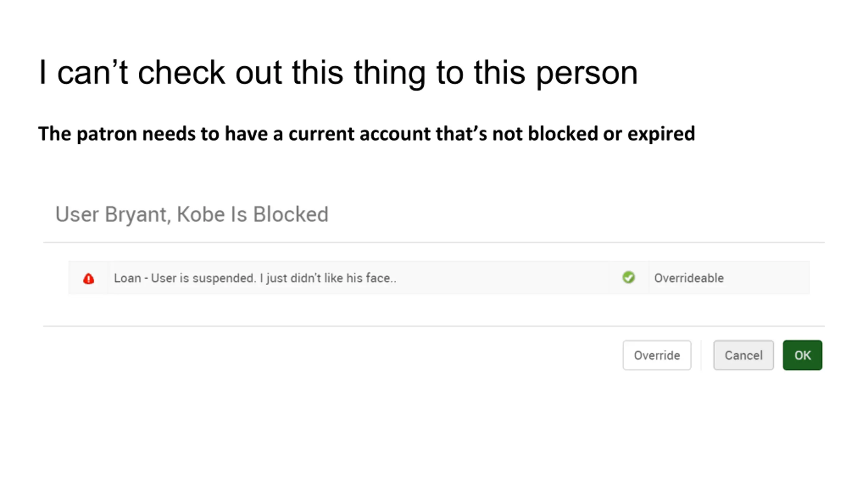Click the green checkmark overrideable icon
The image size is (868, 488).
click(628, 278)
